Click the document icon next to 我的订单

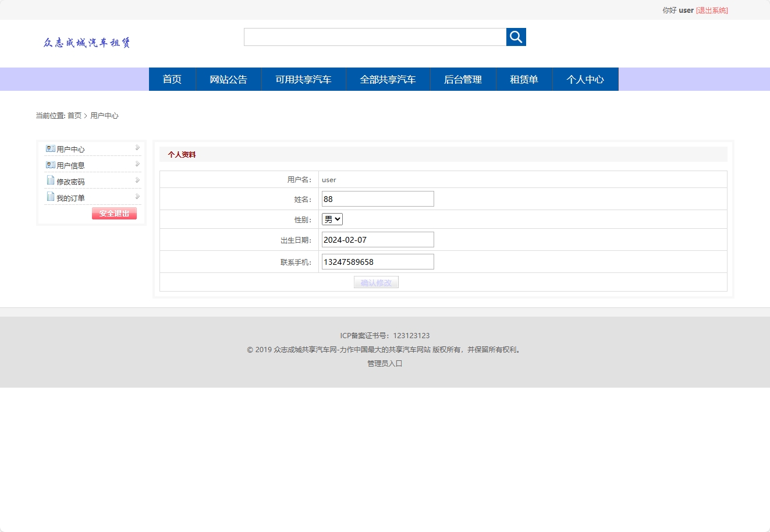tap(50, 196)
